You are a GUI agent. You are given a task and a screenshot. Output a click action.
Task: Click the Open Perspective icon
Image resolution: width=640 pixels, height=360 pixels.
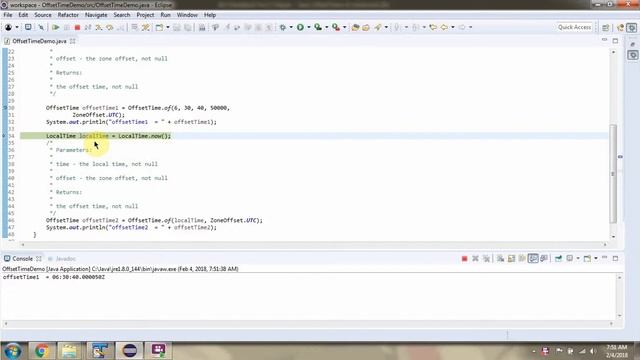pos(606,27)
